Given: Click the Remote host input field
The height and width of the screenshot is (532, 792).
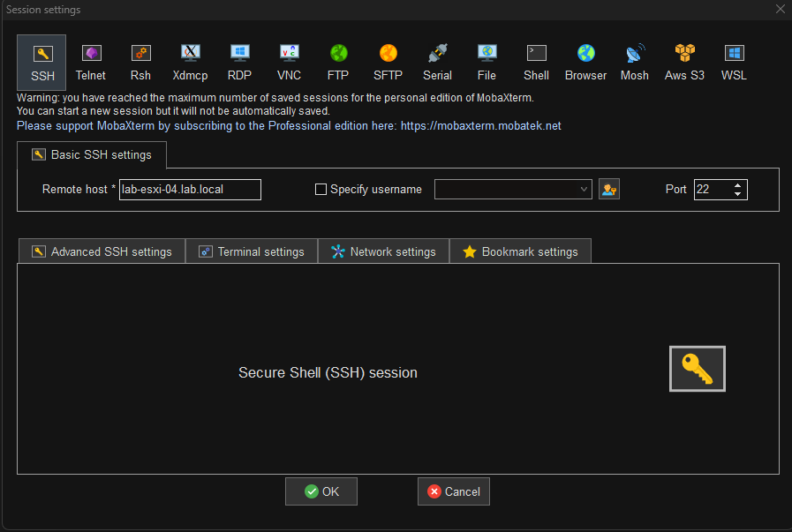Looking at the screenshot, I should click(189, 189).
